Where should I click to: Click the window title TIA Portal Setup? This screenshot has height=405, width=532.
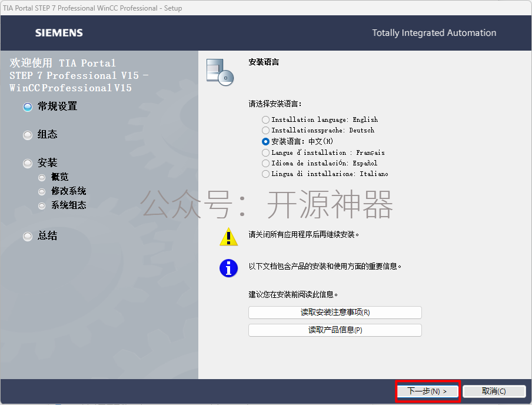point(92,8)
